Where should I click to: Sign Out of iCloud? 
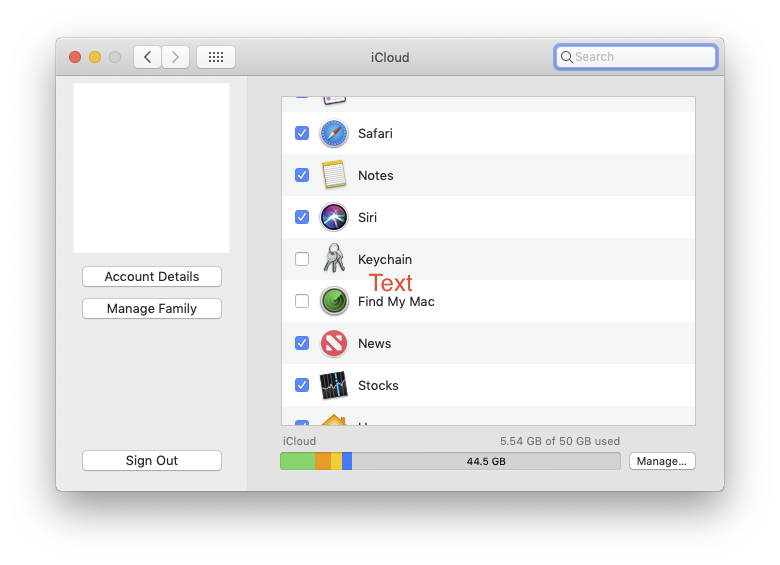coord(152,461)
